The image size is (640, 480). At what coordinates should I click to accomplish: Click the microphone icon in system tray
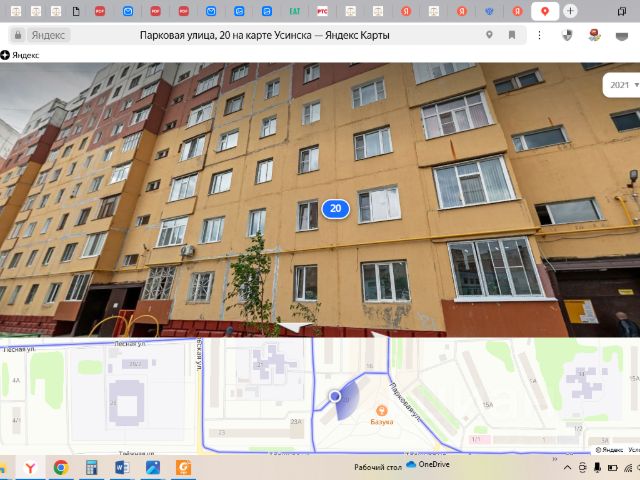(x=597, y=468)
